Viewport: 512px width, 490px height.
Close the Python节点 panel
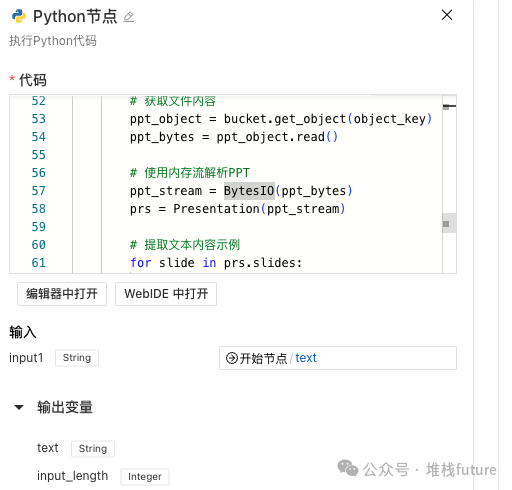coord(447,15)
